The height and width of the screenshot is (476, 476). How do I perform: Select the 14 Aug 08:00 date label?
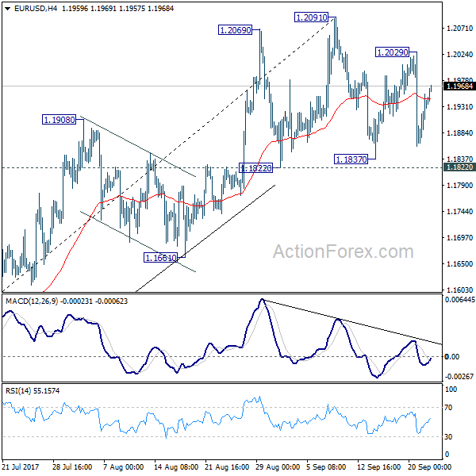pos(176,466)
